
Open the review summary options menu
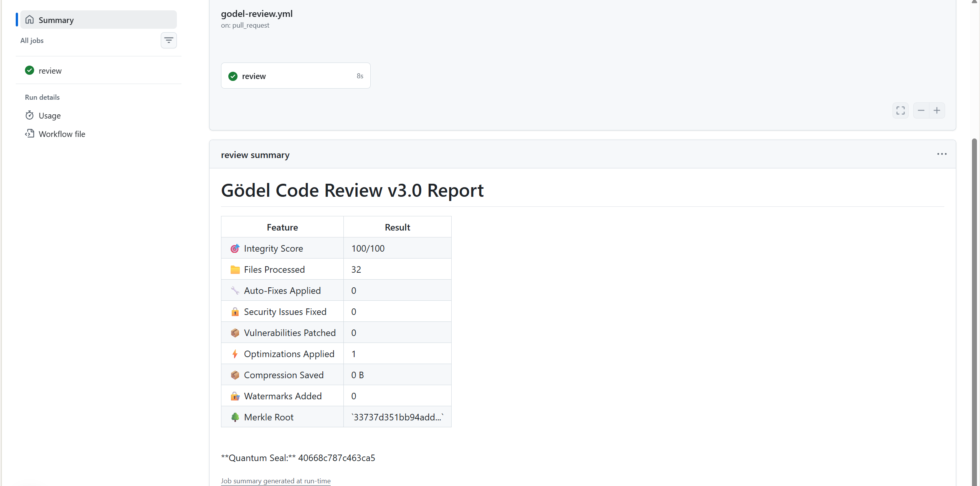(x=942, y=154)
